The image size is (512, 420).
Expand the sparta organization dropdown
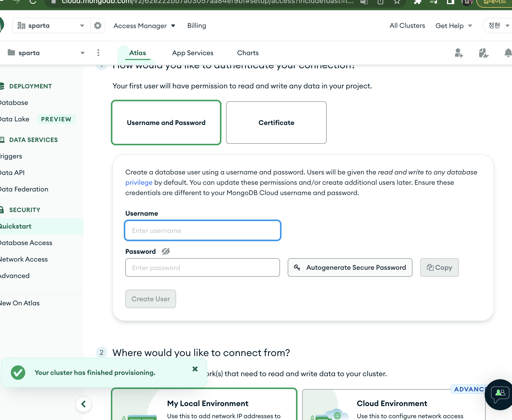coord(51,26)
